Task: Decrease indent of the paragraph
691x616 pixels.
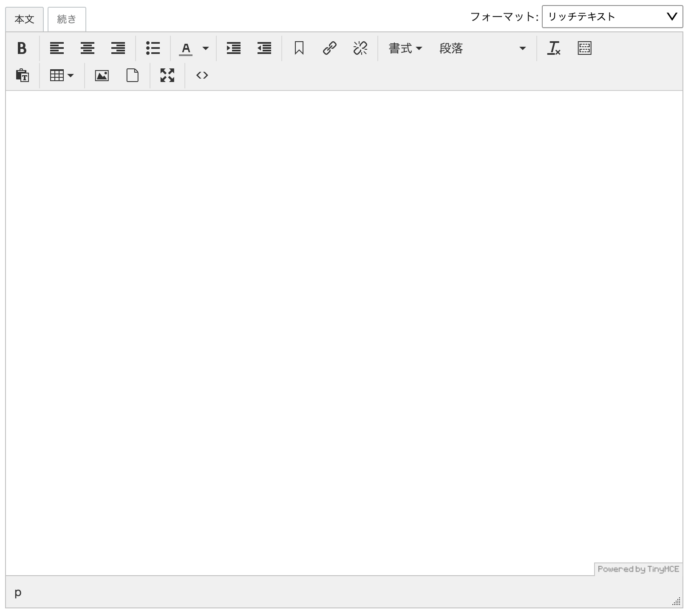Action: (264, 48)
